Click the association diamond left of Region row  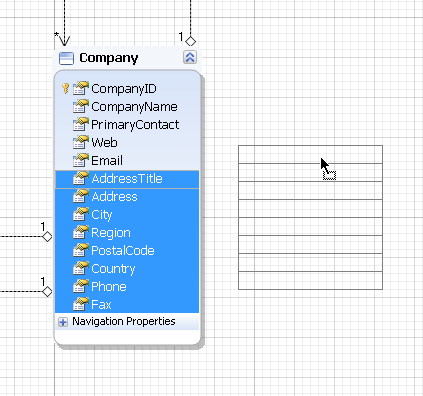[x=47, y=237]
